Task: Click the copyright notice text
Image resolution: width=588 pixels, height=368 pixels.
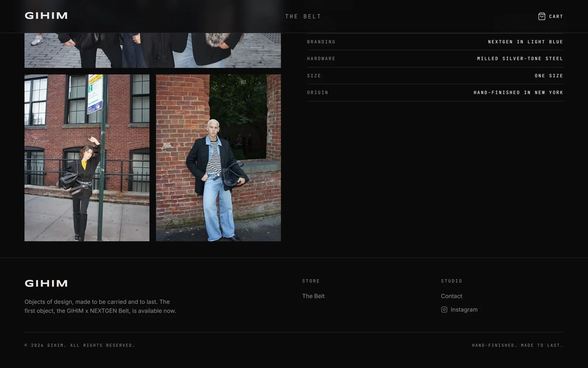Action: (80, 345)
